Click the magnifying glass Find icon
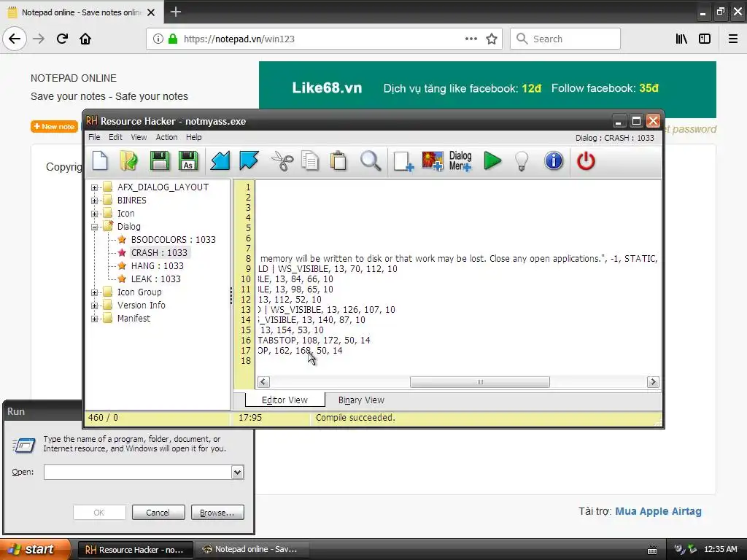Viewport: 747px width, 560px height. pos(370,161)
